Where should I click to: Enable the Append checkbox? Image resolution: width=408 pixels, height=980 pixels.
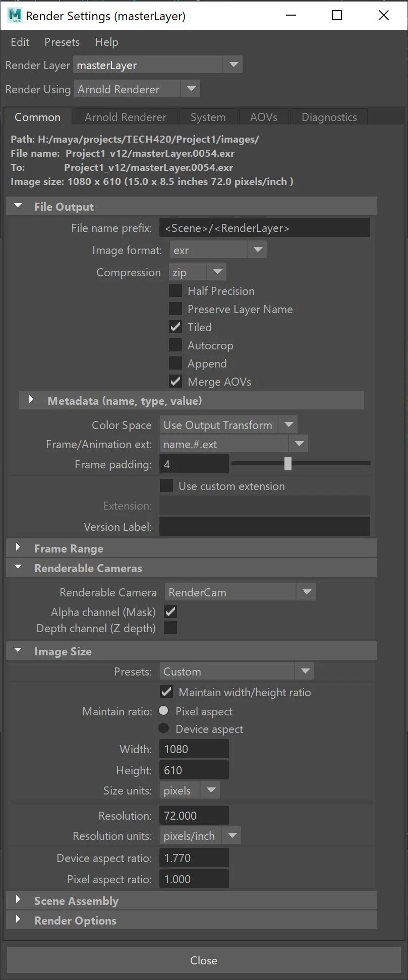pos(175,363)
